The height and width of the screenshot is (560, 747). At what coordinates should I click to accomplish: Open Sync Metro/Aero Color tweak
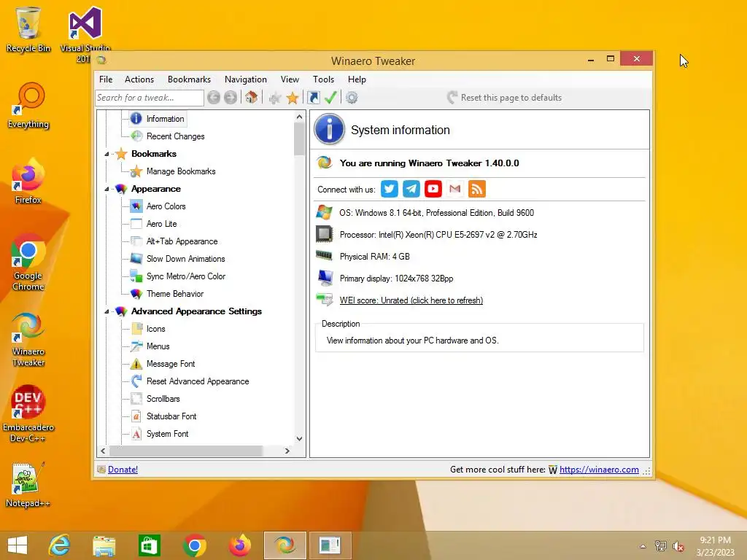tap(186, 276)
